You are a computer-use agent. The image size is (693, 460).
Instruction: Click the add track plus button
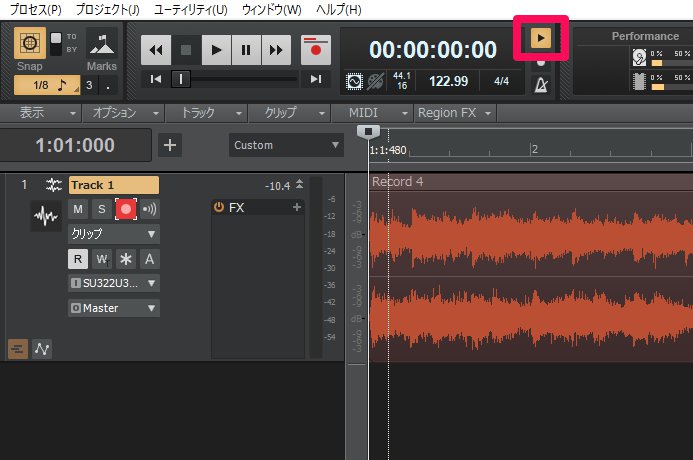[x=171, y=145]
